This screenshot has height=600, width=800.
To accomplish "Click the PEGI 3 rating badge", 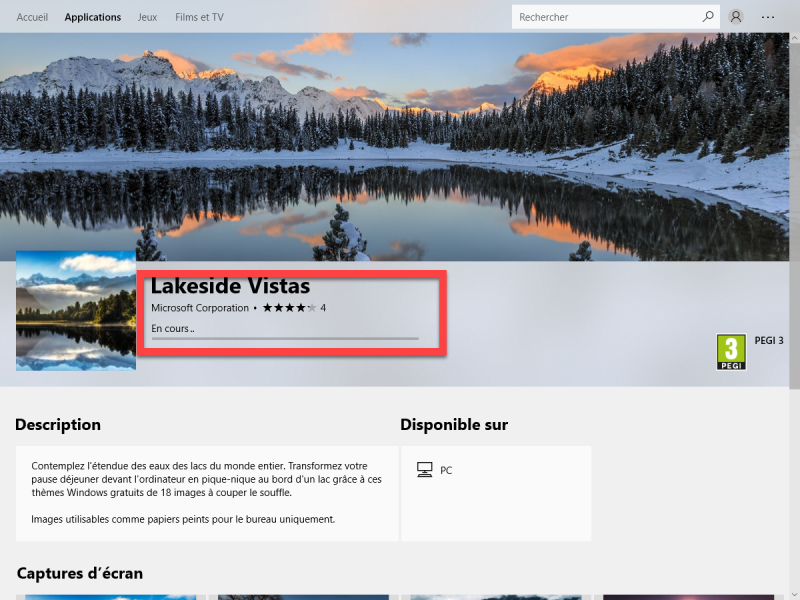I will [731, 352].
